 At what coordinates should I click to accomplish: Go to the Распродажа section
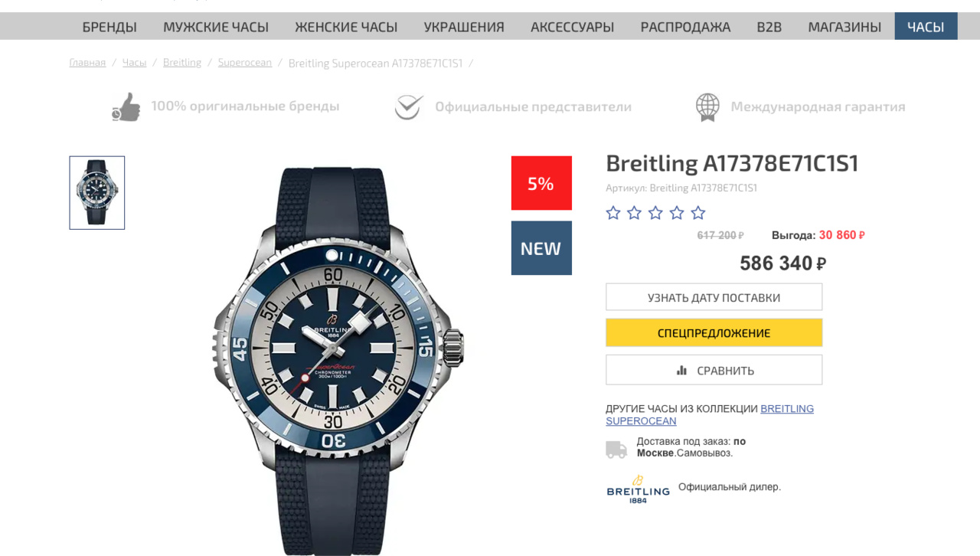tap(685, 27)
